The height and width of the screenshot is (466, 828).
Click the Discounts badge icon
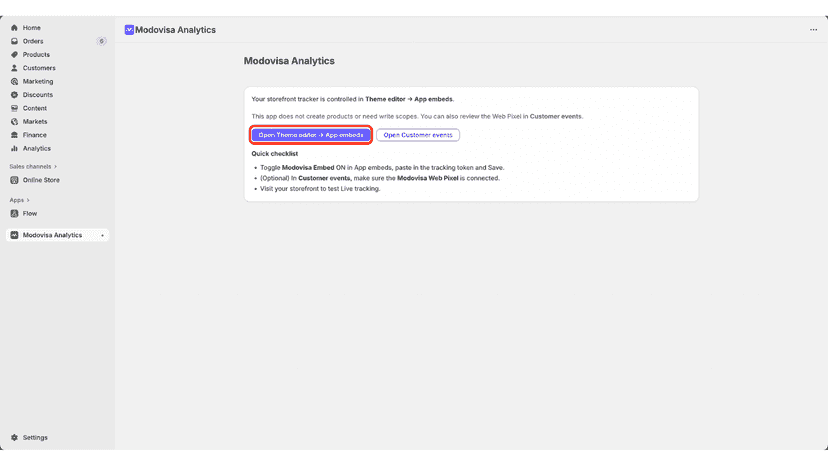pos(14,95)
